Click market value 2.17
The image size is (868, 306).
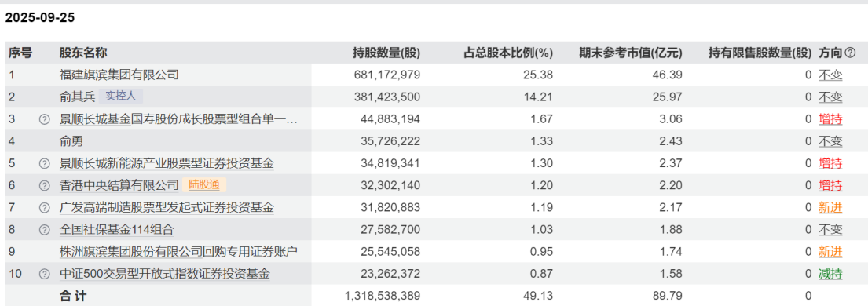pyautogui.click(x=672, y=207)
